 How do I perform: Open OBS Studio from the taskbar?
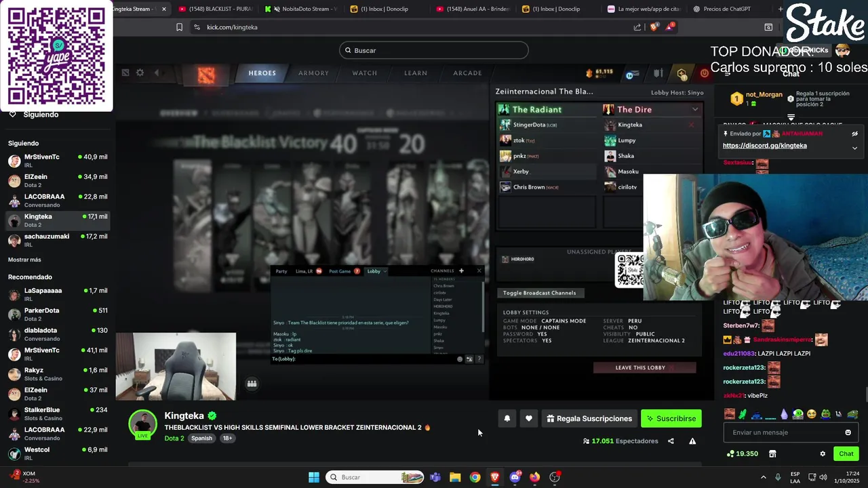click(x=555, y=477)
